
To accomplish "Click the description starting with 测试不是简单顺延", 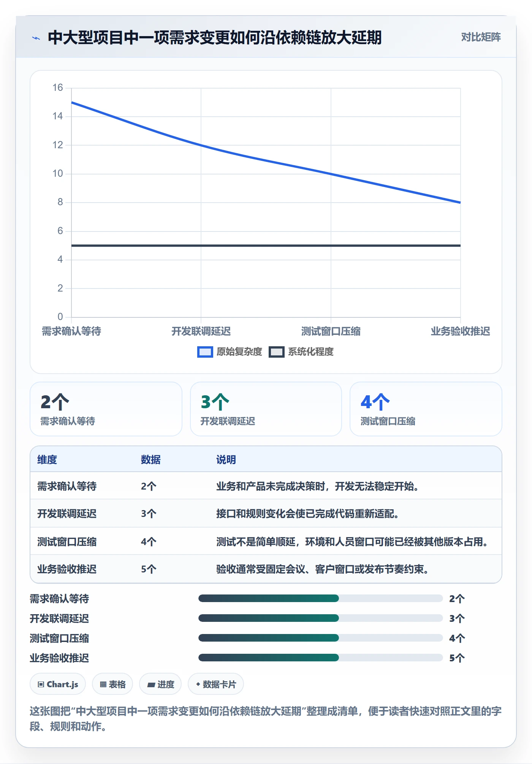I will tap(352, 542).
